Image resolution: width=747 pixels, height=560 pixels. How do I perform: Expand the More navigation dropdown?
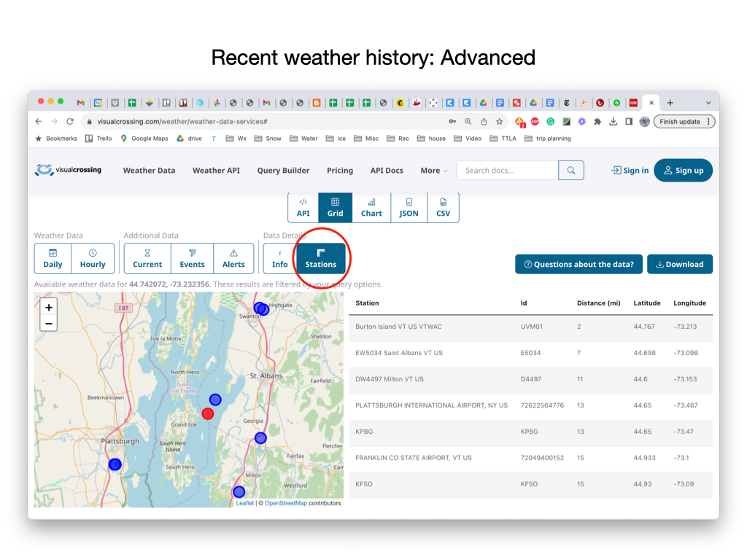tap(434, 171)
